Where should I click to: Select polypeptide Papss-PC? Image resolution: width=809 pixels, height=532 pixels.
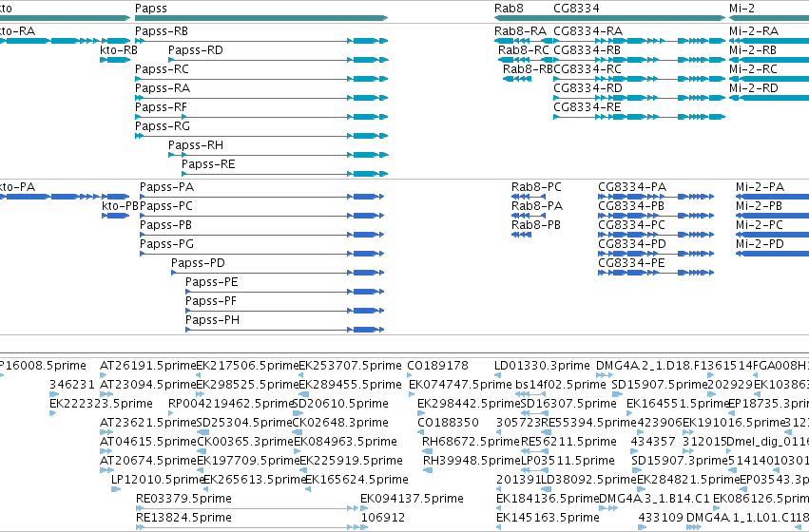pos(166,206)
